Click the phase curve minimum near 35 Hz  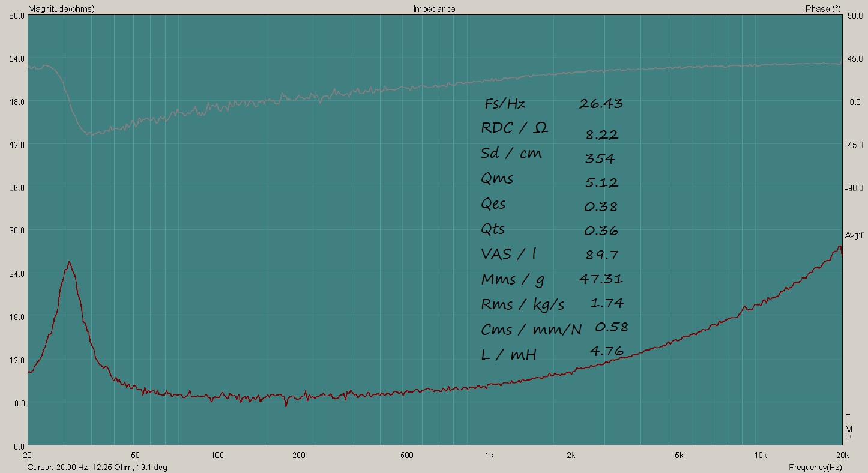92,134
